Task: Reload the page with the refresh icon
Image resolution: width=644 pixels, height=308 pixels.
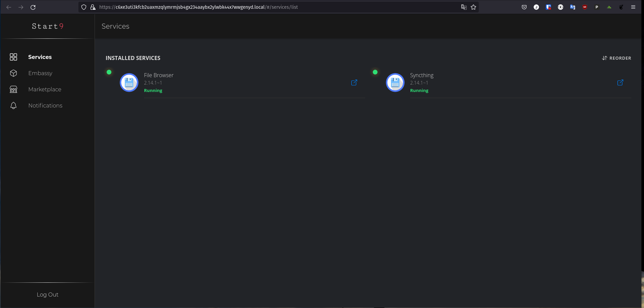Action: pyautogui.click(x=33, y=7)
